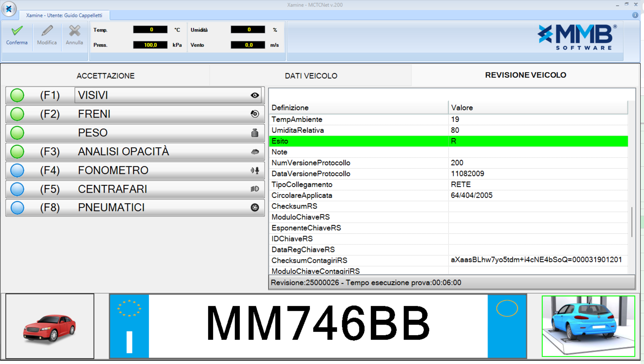Screen dimensions: 644x364
Task: Click the green status circle for VISIVI
Action: 17,96
